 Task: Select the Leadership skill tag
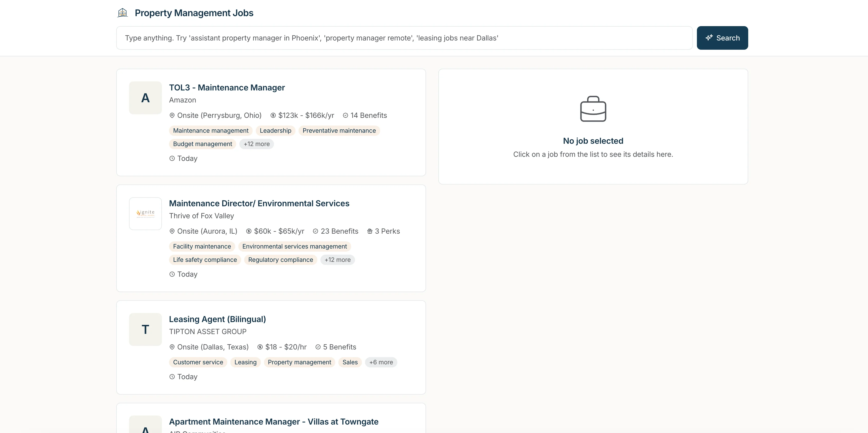tap(275, 131)
